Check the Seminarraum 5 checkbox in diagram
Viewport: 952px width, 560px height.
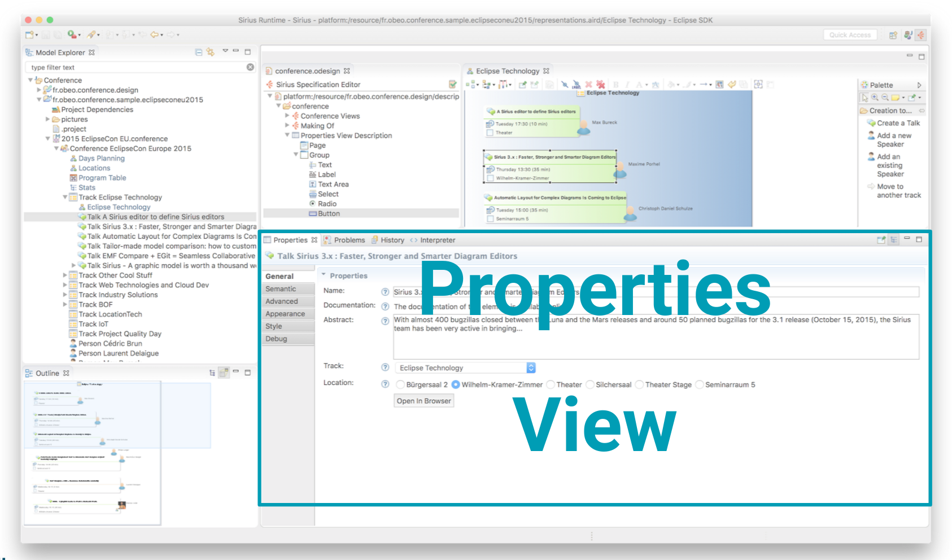(490, 218)
